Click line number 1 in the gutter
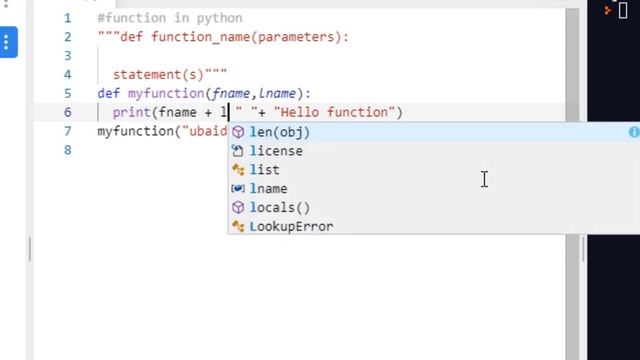 [x=67, y=18]
